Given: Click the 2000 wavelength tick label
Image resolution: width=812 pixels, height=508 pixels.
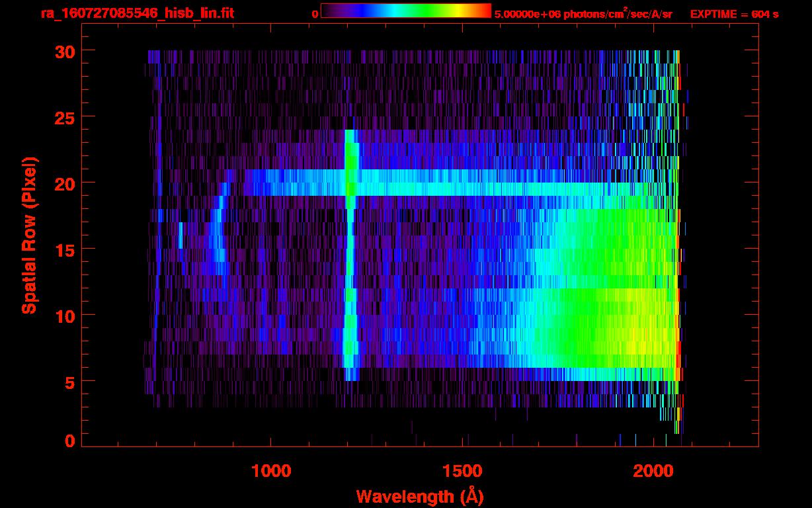Looking at the screenshot, I should point(653,471).
